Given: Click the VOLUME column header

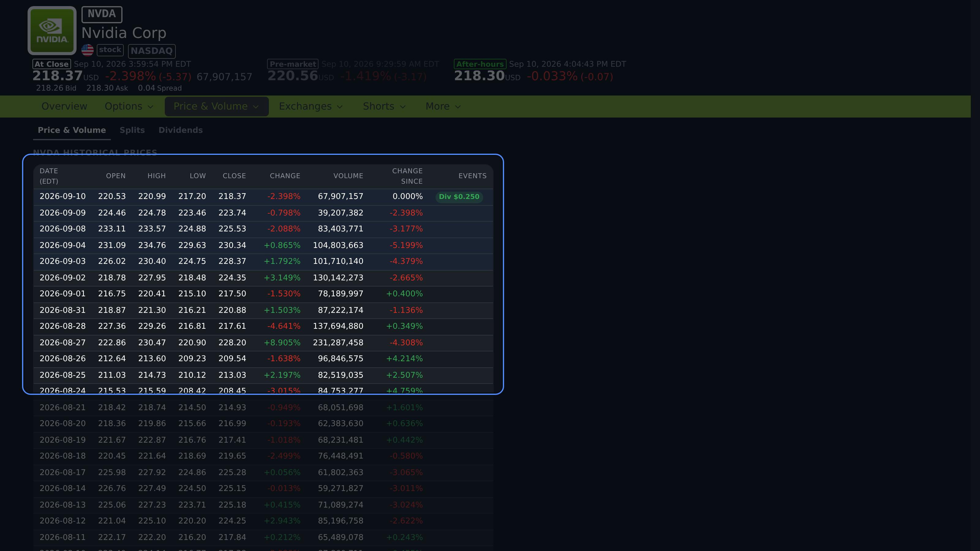Looking at the screenshot, I should [349, 176].
